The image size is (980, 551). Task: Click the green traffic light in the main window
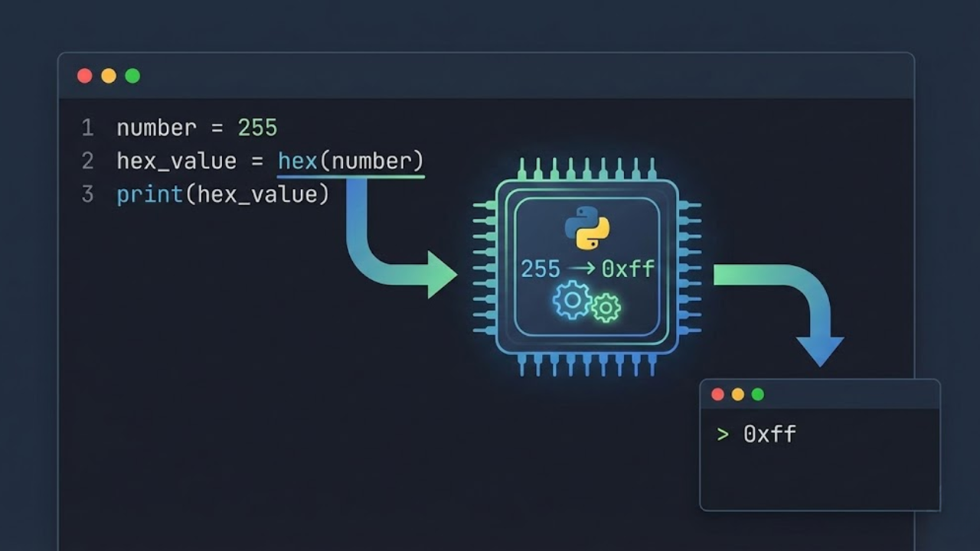pos(132,75)
